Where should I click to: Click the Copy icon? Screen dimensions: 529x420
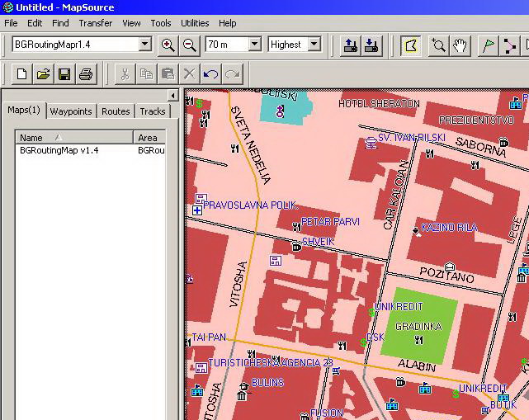(x=146, y=74)
